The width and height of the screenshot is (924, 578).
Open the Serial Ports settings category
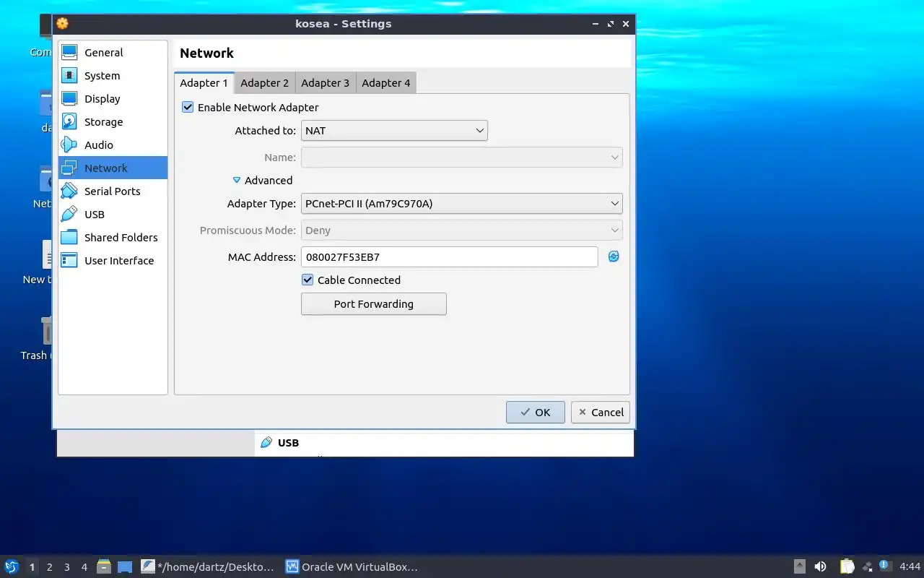click(x=113, y=191)
